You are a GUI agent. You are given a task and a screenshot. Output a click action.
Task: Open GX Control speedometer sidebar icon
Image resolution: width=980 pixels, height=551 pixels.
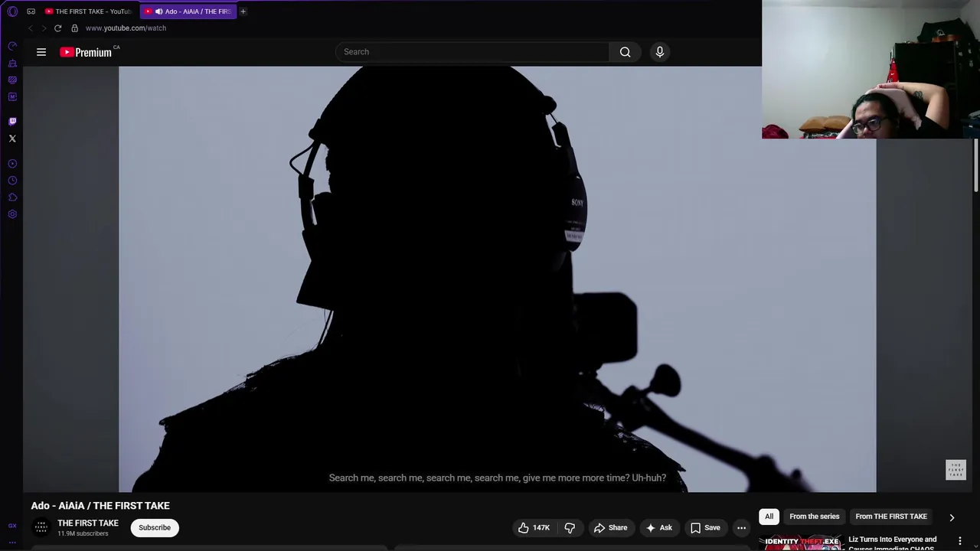coord(12,47)
